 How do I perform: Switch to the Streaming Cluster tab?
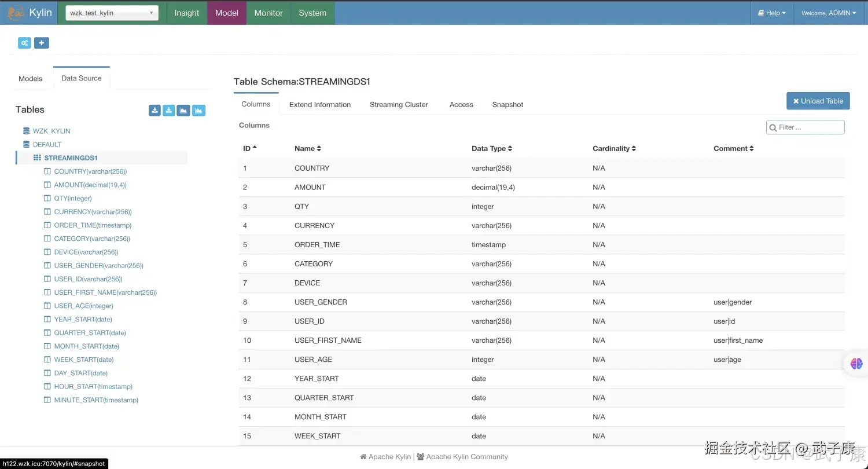click(399, 105)
